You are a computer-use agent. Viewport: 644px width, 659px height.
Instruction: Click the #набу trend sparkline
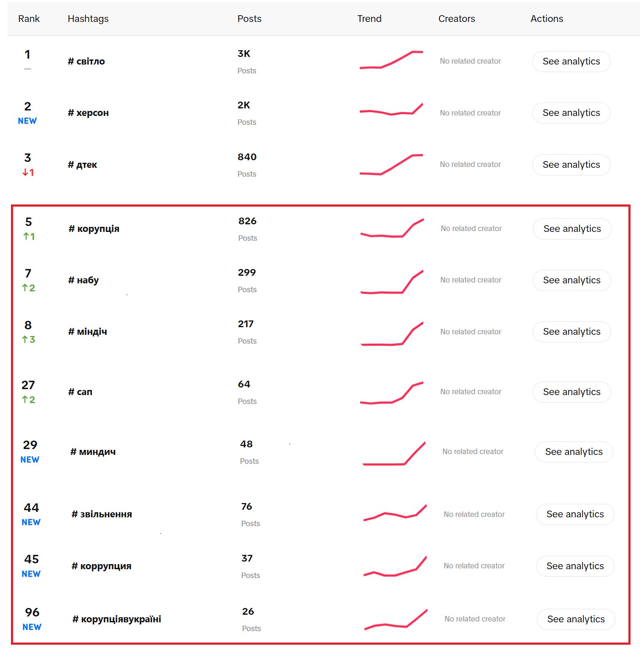(392, 282)
